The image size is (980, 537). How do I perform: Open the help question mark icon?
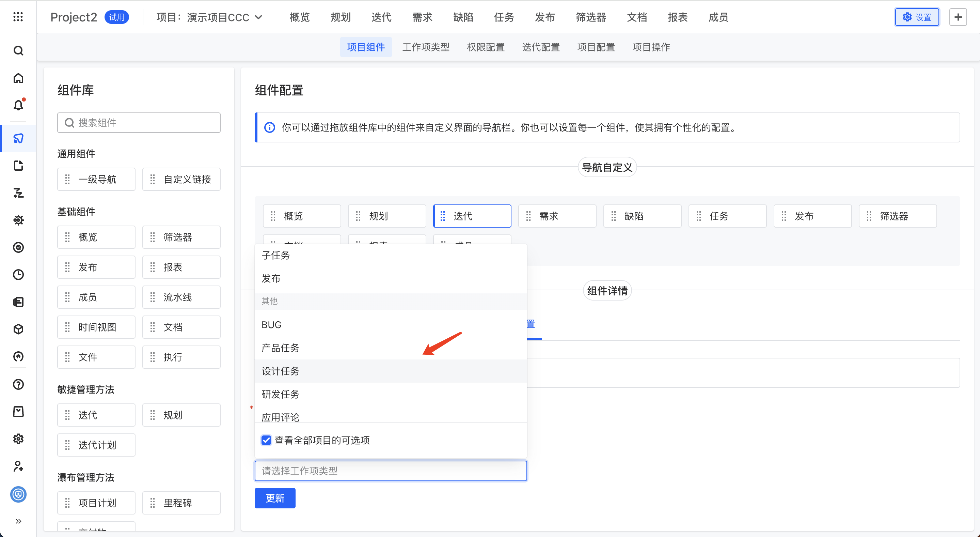(18, 384)
